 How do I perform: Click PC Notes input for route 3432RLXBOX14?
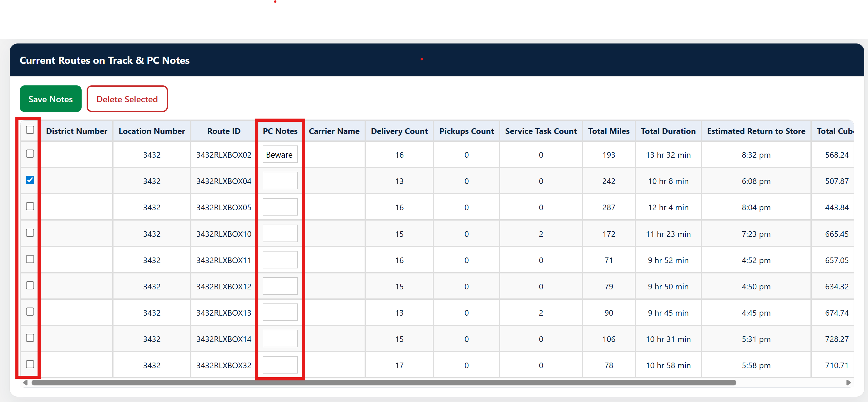(x=280, y=338)
